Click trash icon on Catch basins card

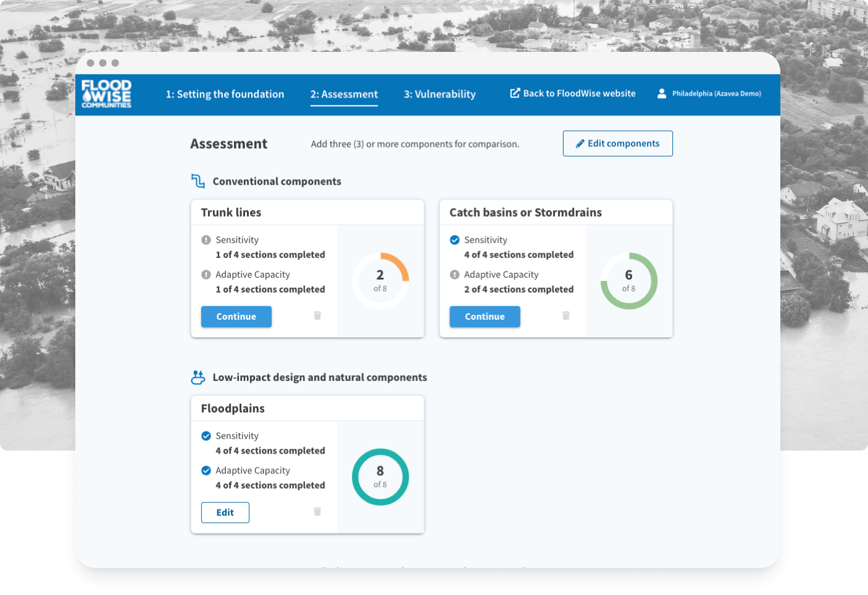565,315
